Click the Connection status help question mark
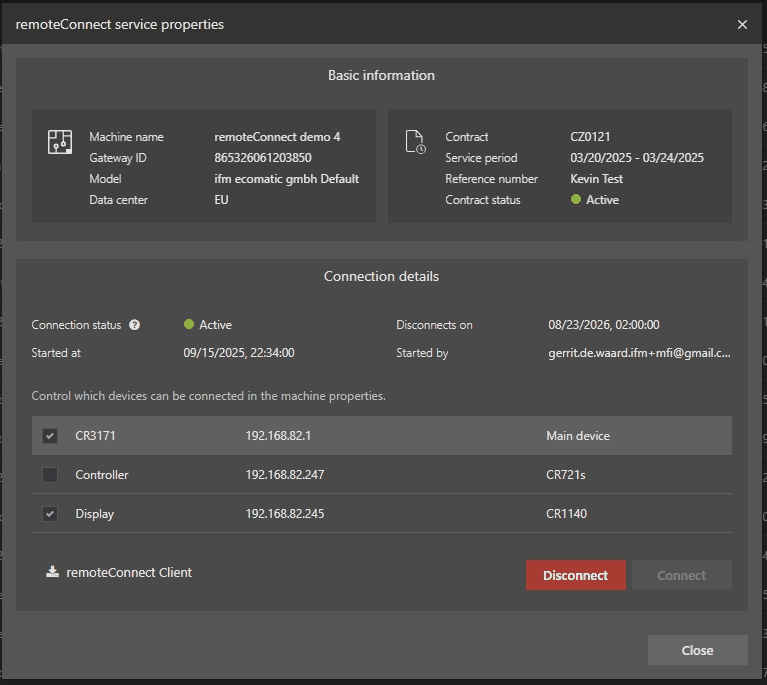This screenshot has width=767, height=685. tap(135, 325)
